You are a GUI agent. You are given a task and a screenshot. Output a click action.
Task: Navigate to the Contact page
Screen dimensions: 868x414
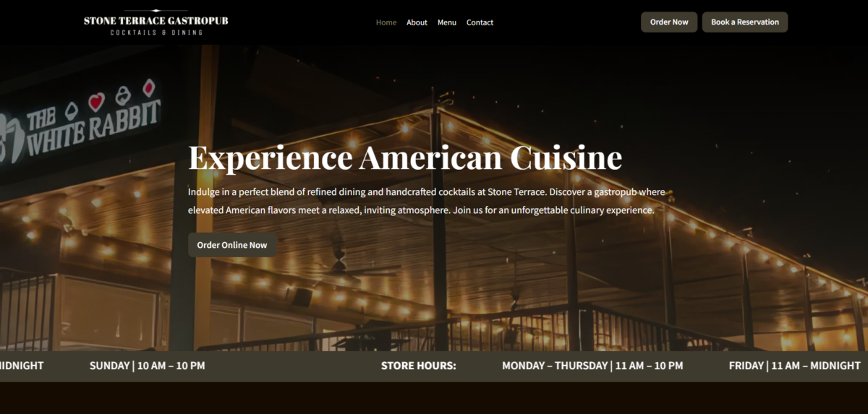(480, 22)
